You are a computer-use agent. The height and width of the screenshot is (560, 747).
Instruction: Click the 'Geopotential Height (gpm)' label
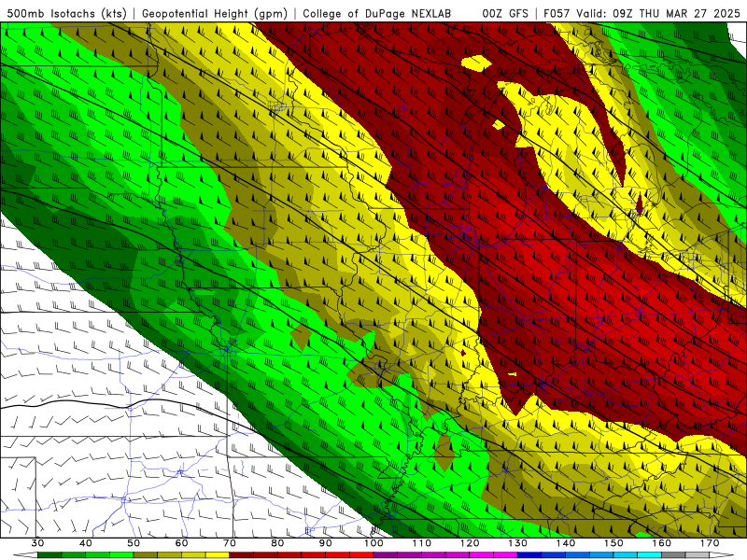(215, 13)
